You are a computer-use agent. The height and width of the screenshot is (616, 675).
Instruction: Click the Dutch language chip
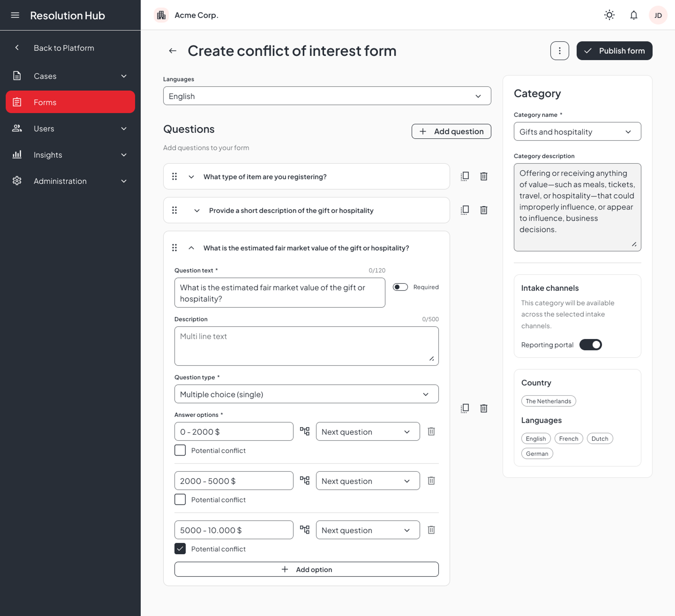coord(600,439)
